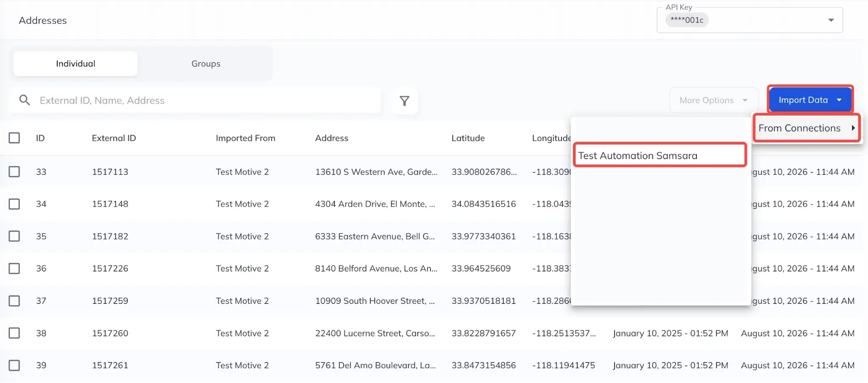Mark the checkbox for row 37
Screen dimensions: 868x383
[14, 301]
